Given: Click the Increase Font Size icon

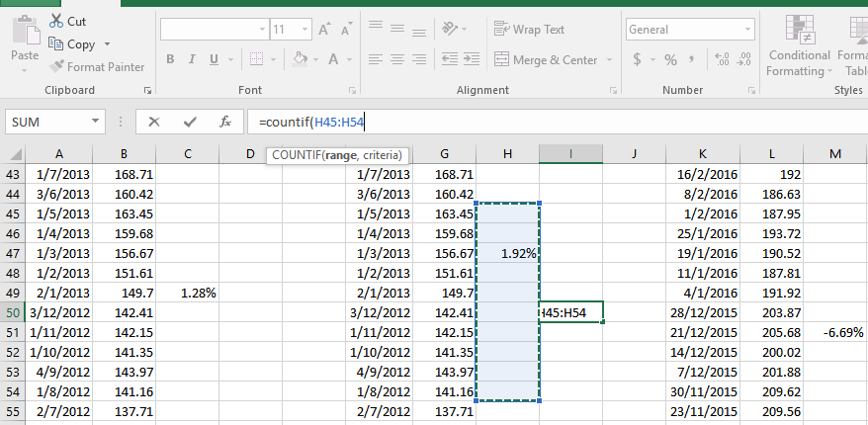Looking at the screenshot, I should tap(324, 30).
